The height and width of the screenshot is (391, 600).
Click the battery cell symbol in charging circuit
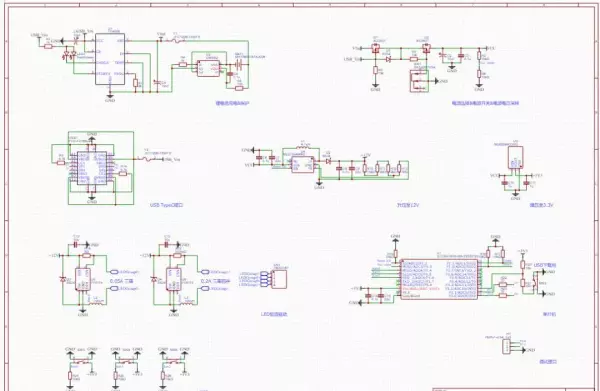[239, 64]
